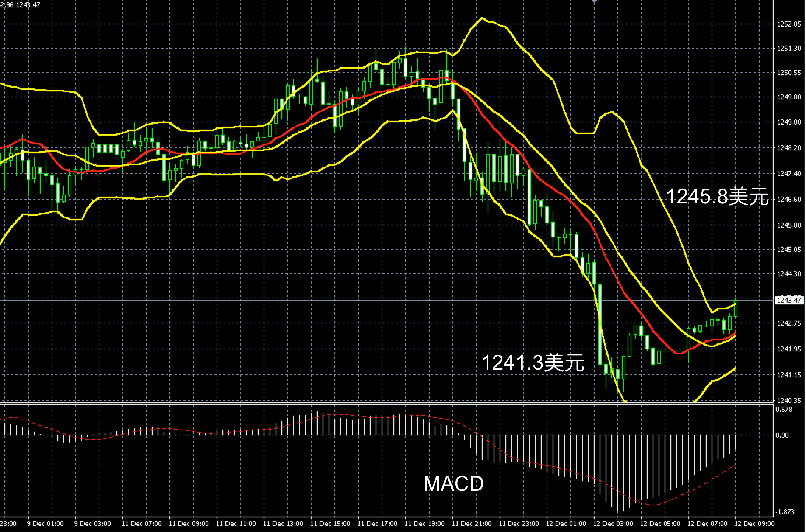Click the -1.873 MACD scale value

(x=785, y=512)
